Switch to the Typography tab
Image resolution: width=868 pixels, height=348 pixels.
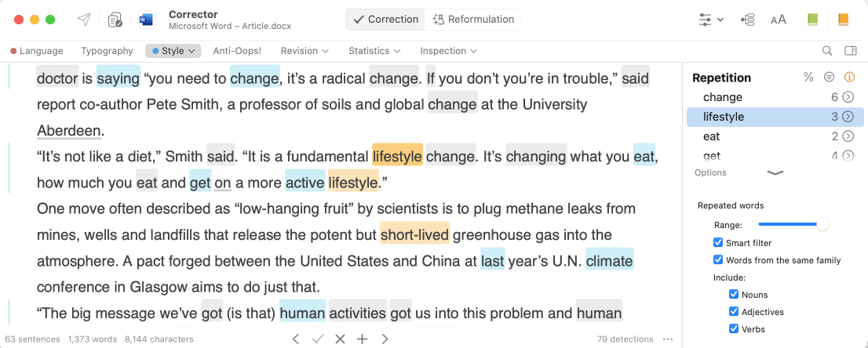[x=107, y=51]
